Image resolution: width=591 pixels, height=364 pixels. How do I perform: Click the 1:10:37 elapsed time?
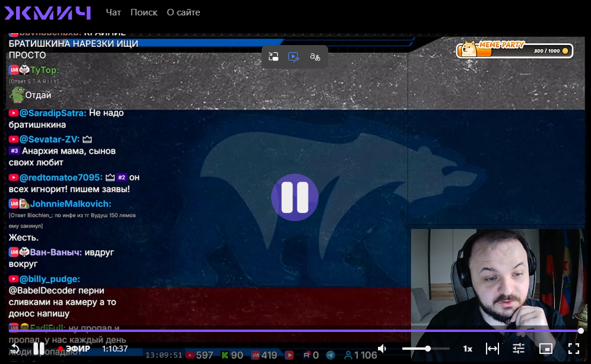115,349
